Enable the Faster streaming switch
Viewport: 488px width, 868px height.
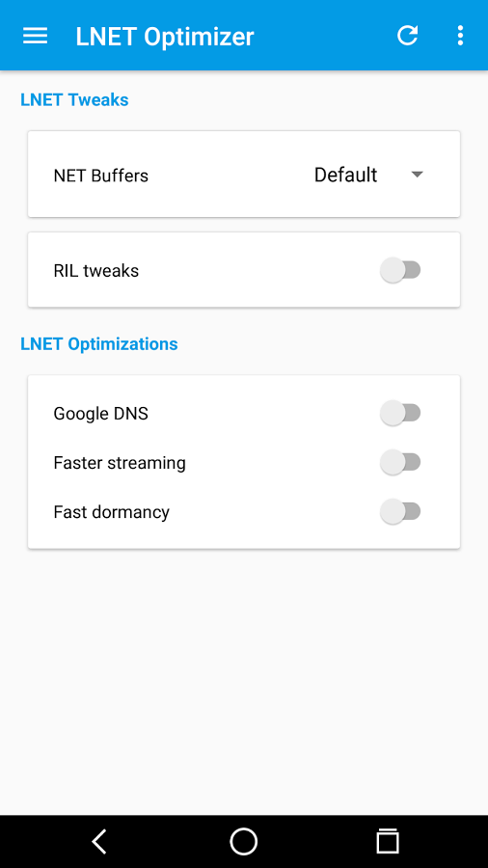point(400,462)
